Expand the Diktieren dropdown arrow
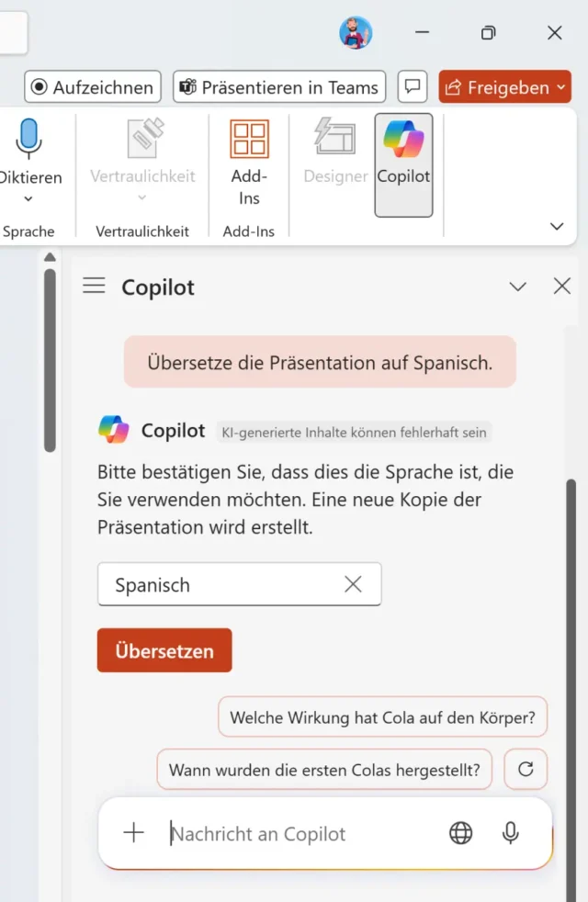The width and height of the screenshot is (588, 902). (28, 198)
